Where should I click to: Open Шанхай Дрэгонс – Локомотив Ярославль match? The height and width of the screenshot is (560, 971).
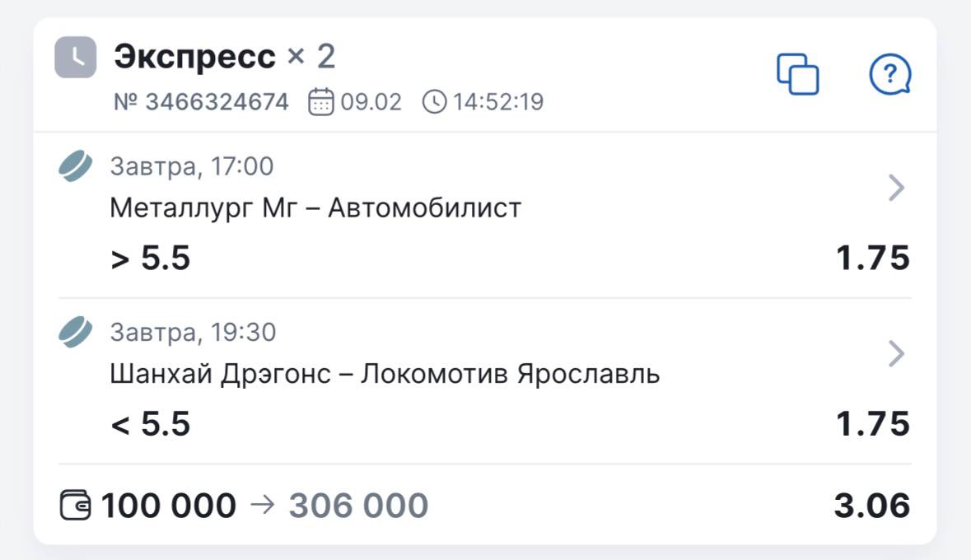pos(385,375)
